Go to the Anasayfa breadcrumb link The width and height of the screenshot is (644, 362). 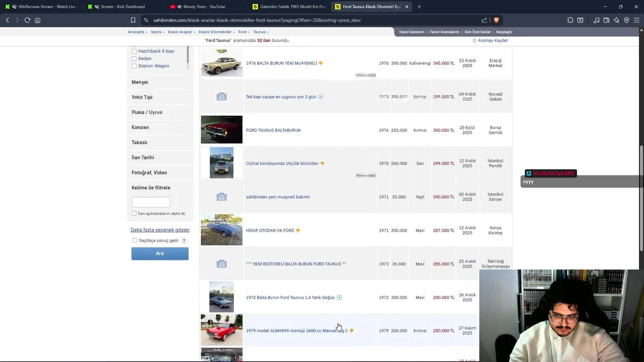click(136, 32)
